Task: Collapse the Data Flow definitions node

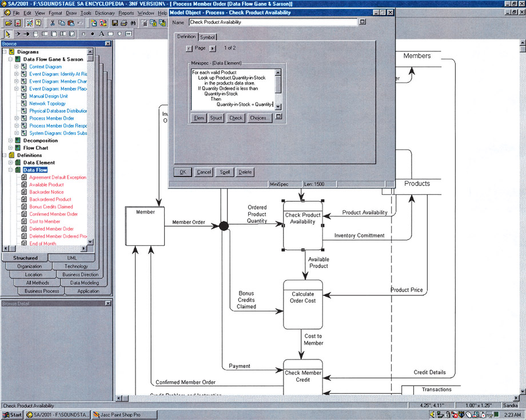Action: (x=10, y=170)
